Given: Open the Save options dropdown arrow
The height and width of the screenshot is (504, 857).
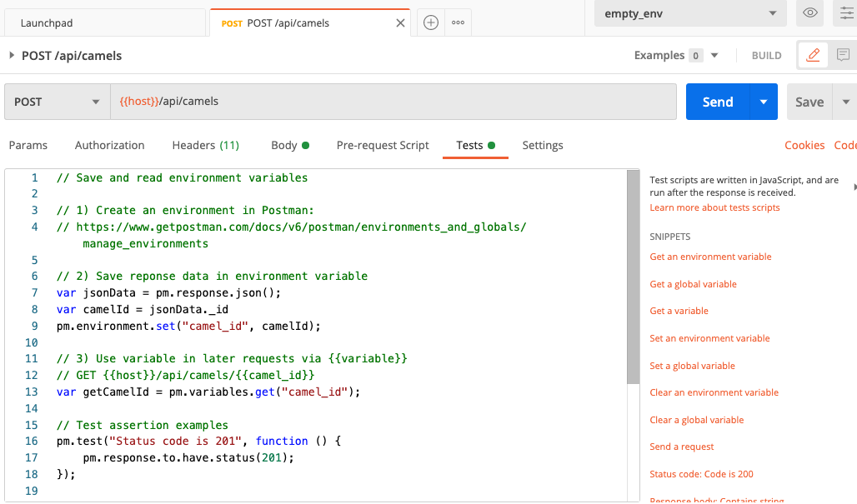Looking at the screenshot, I should coord(845,102).
